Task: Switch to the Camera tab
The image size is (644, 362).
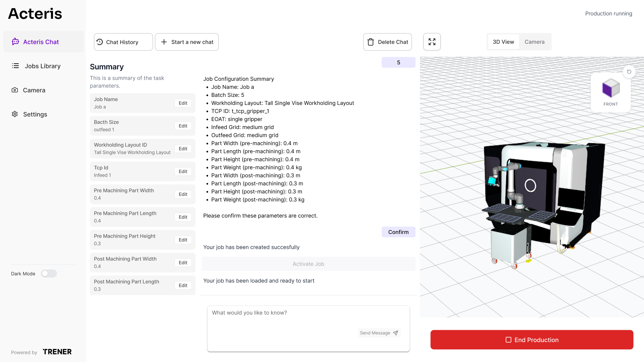Action: tap(534, 42)
